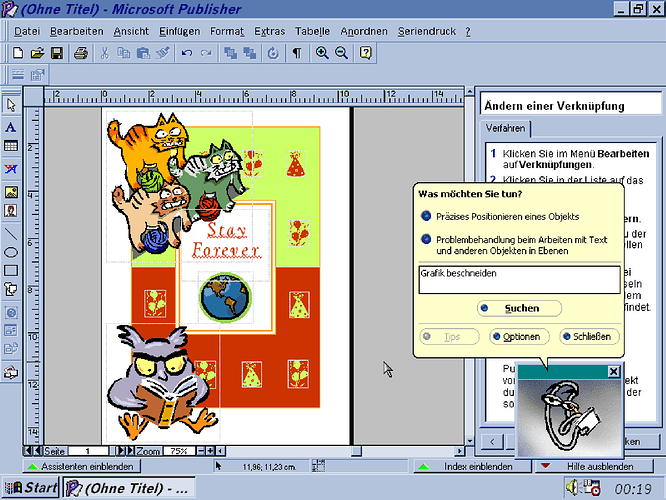Select the WordArt Frame tool

pyautogui.click(x=11, y=169)
